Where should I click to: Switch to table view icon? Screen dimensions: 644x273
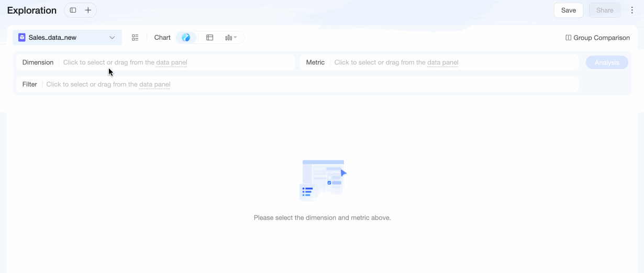coord(210,38)
